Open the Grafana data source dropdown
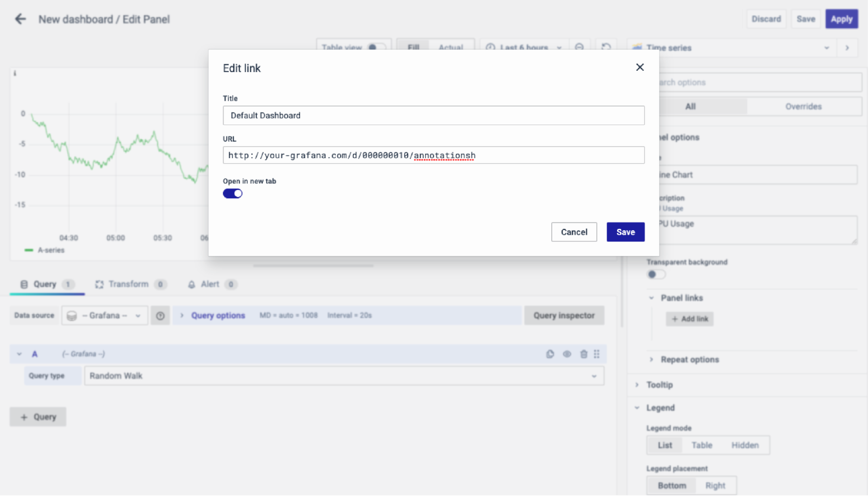Image resolution: width=868 pixels, height=496 pixels. 105,316
